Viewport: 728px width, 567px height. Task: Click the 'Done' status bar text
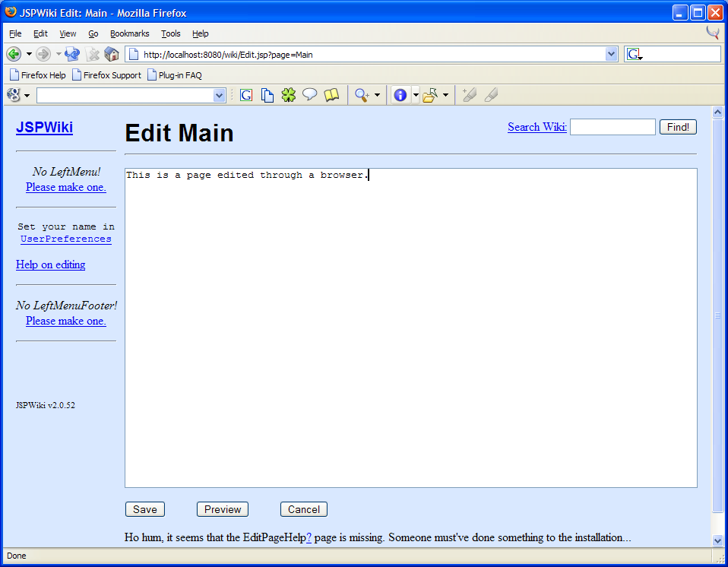17,556
